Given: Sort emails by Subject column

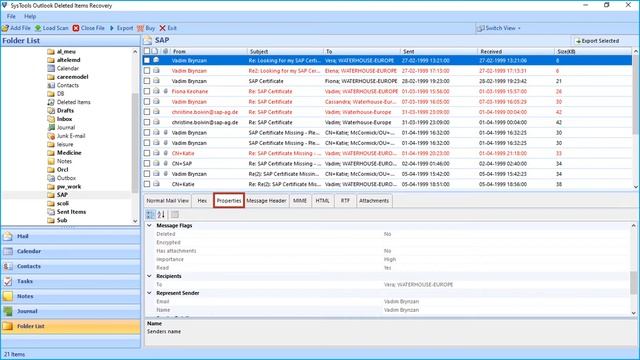Looking at the screenshot, I should (x=285, y=51).
